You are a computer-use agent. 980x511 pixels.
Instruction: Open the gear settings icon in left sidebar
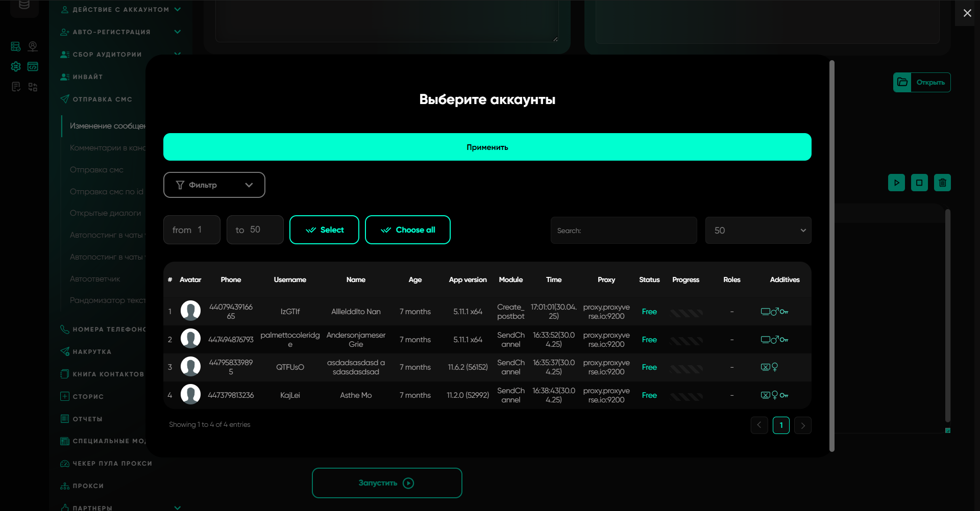tap(16, 67)
